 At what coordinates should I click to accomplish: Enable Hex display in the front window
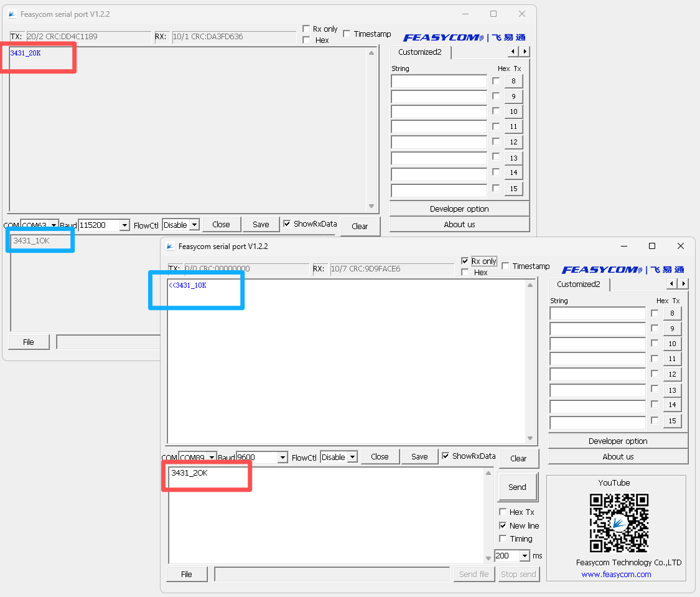(465, 272)
